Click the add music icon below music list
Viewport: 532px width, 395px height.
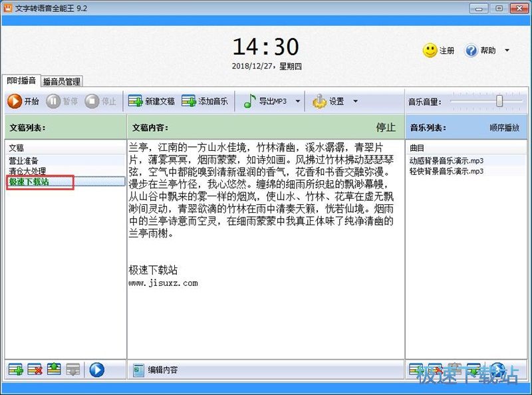(x=416, y=370)
